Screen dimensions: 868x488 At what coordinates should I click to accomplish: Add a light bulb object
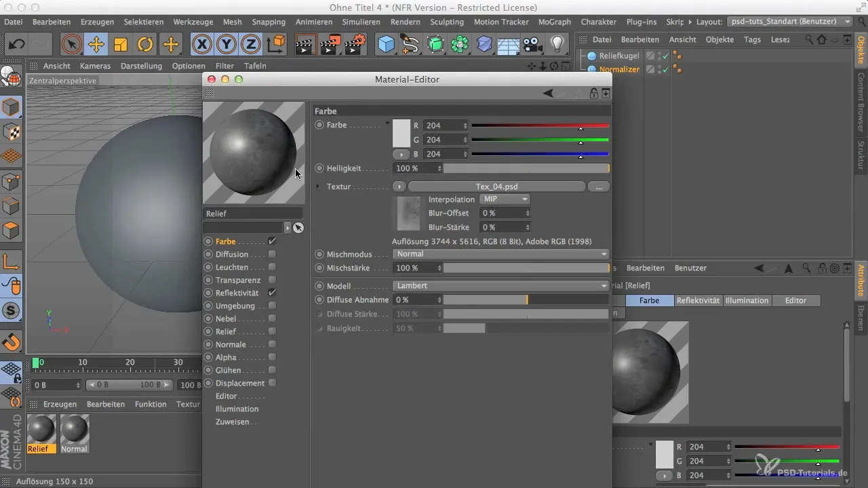coord(557,45)
